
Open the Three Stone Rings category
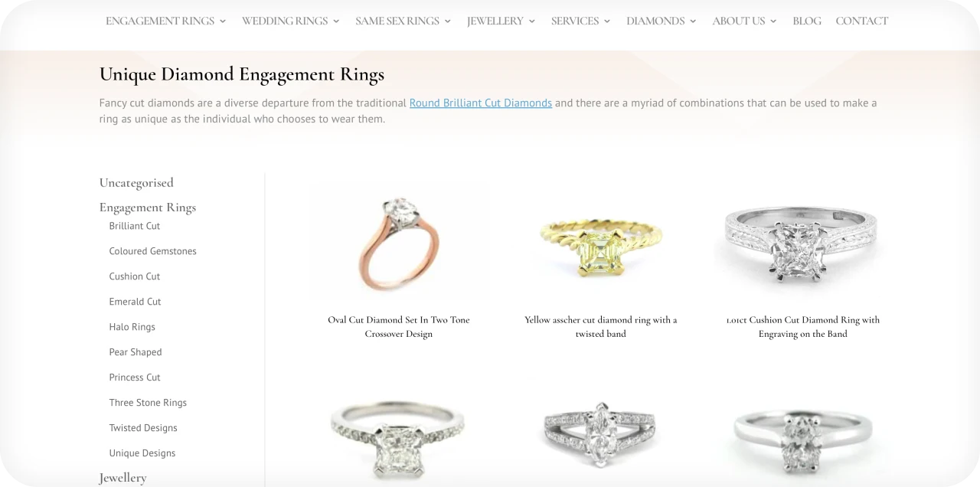(148, 403)
